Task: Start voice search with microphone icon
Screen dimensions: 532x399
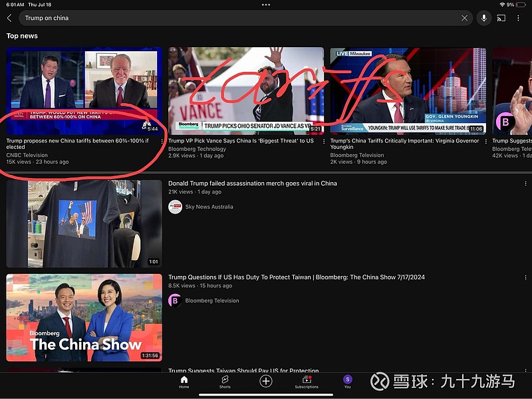Action: 484,18
